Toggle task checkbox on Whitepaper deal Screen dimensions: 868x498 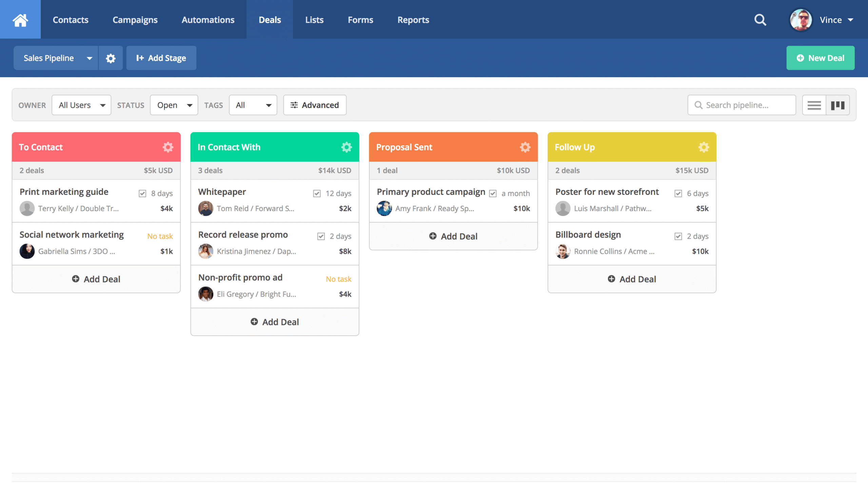tap(317, 193)
